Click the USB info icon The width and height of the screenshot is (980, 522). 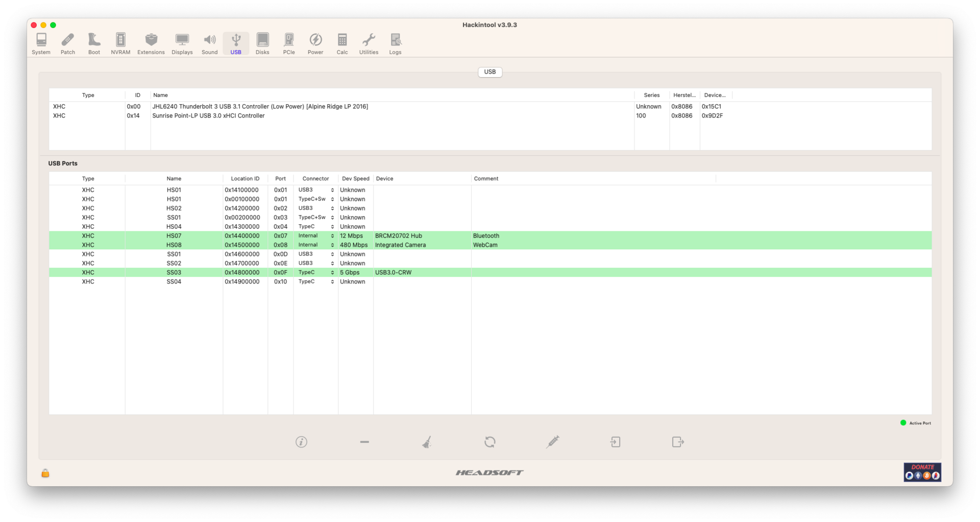pos(301,442)
